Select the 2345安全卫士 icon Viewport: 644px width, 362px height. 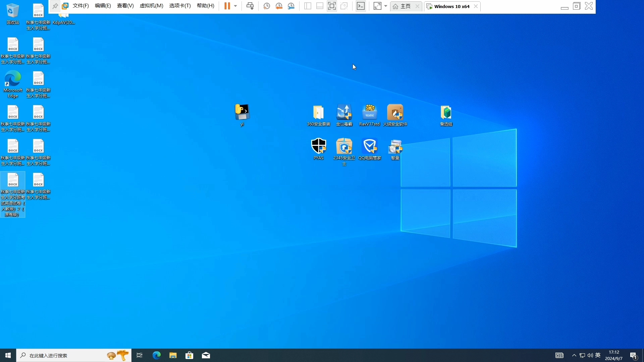344,152
